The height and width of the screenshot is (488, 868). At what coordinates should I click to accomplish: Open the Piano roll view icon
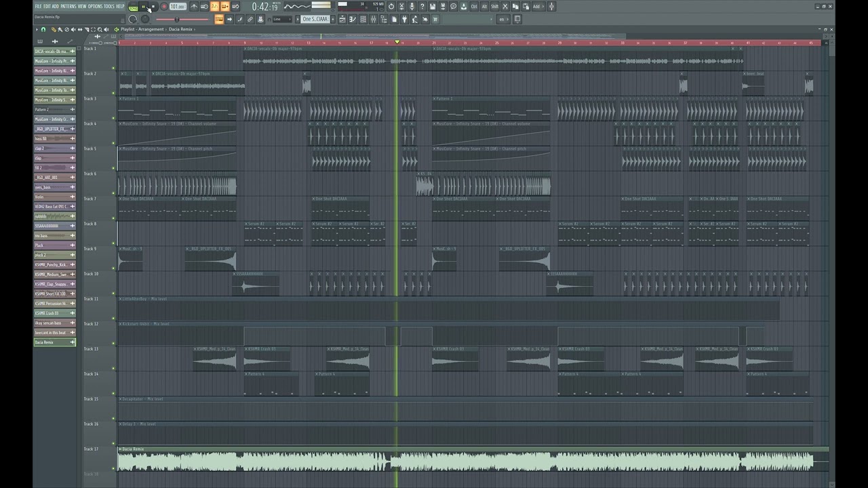tap(353, 19)
